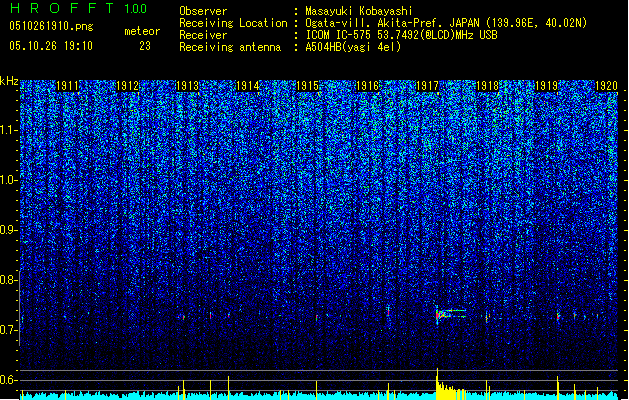Image resolution: width=629 pixels, height=400 pixels.
Task: Click the Receiver label
Action: 203,35
